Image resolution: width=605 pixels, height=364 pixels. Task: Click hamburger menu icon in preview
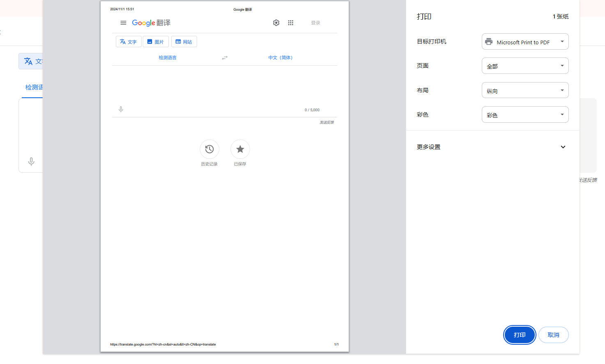[x=123, y=23]
